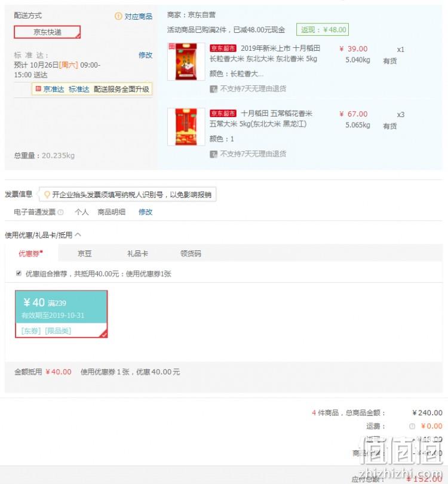Click 颜色：长粒香大... attribute text
The width and height of the screenshot is (448, 484).
click(237, 73)
